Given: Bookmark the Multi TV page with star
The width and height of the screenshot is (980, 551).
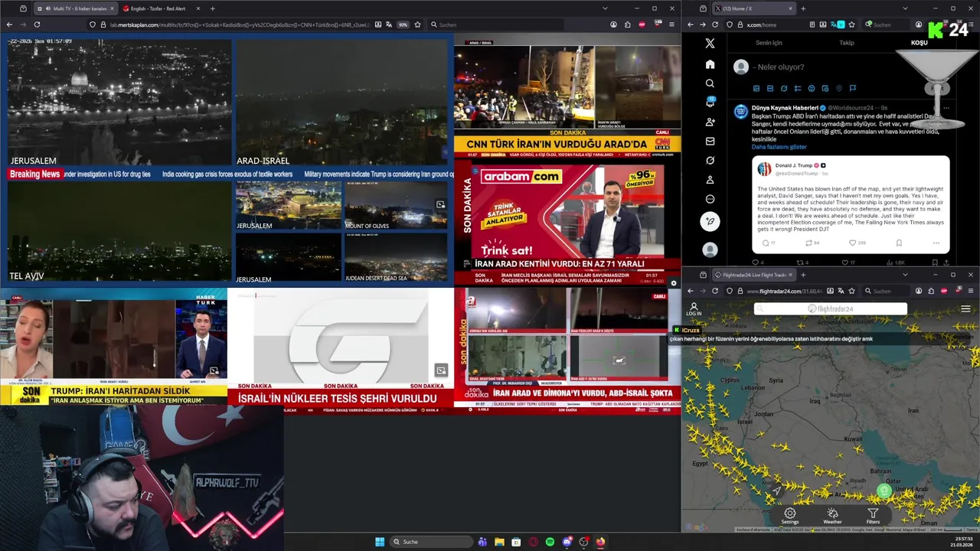Looking at the screenshot, I should [417, 24].
